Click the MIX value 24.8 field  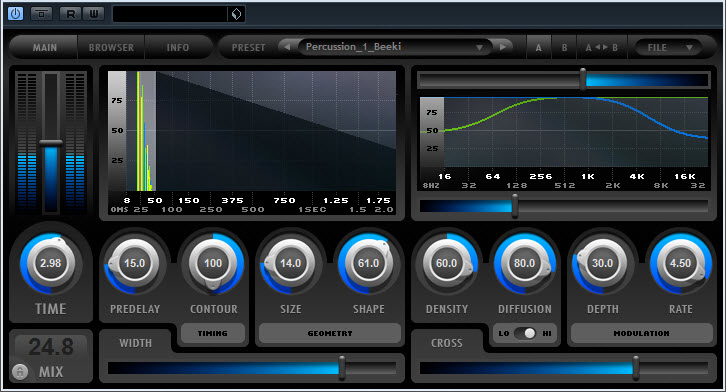click(51, 347)
